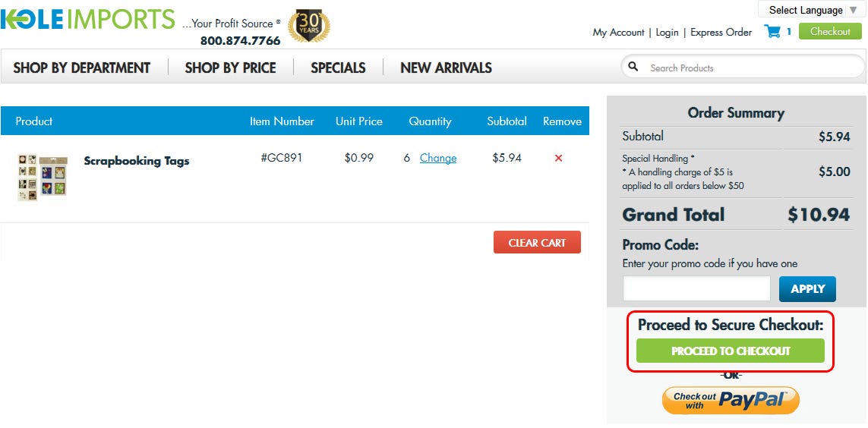Screen dimensions: 868x428
Task: Browse New Arrivals
Action: pos(447,68)
